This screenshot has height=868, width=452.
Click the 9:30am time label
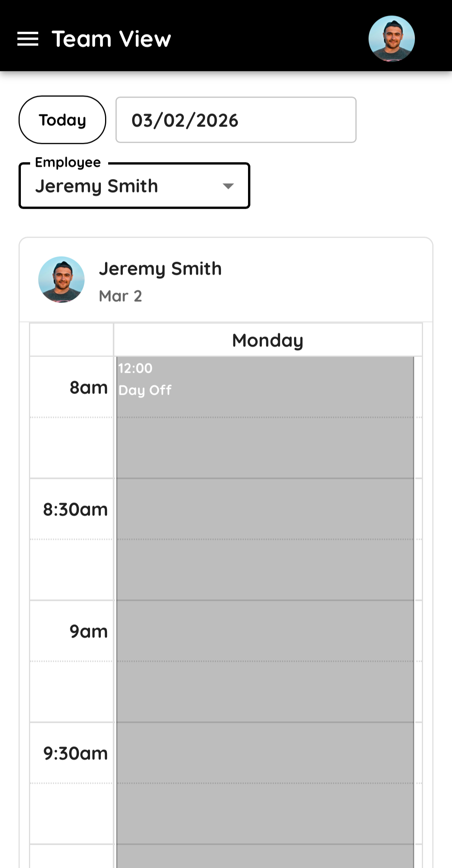(x=75, y=753)
